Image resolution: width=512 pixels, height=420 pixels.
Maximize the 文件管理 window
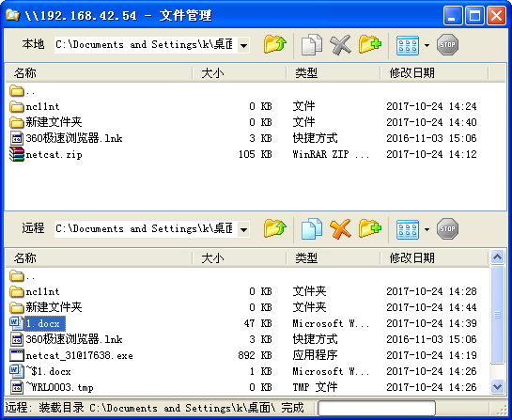click(x=474, y=15)
